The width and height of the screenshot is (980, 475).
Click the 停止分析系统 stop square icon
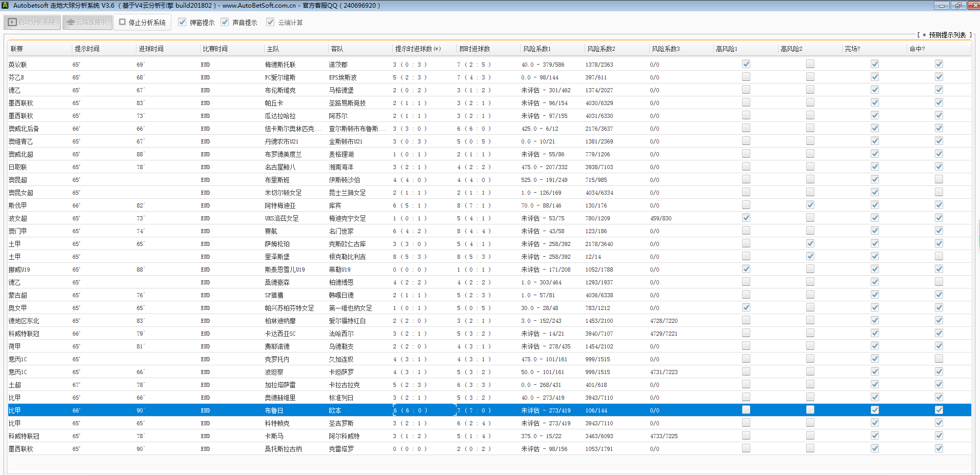123,22
